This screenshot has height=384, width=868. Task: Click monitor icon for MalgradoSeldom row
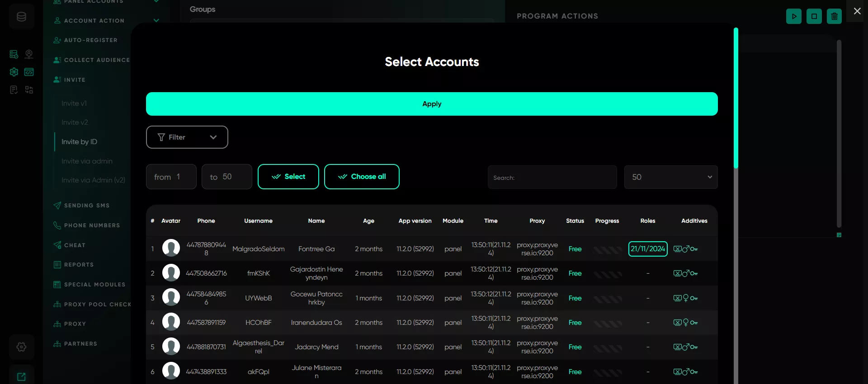click(677, 249)
